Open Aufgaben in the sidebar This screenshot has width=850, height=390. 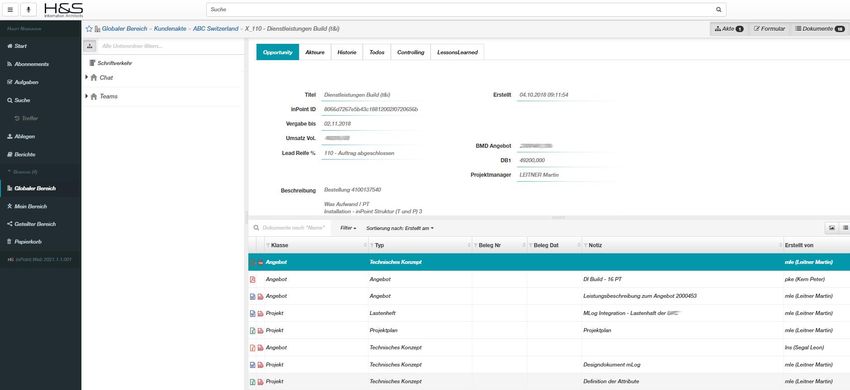(x=22, y=82)
